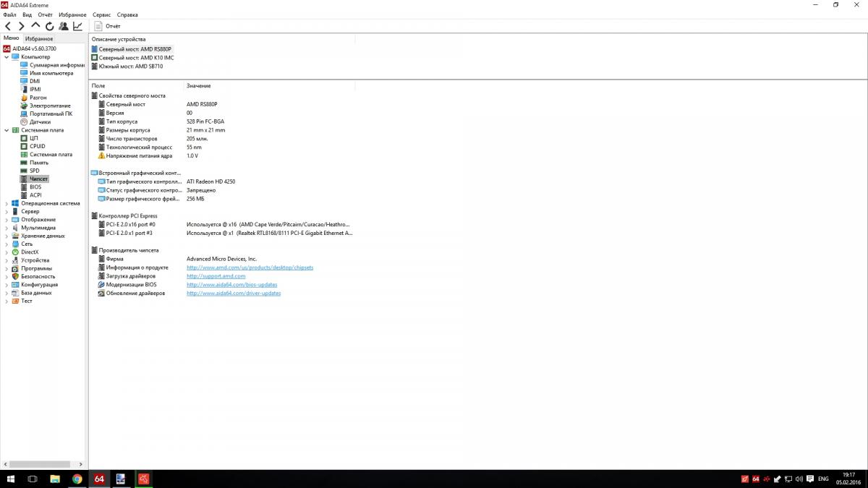Open the Файл menu

[9, 14]
